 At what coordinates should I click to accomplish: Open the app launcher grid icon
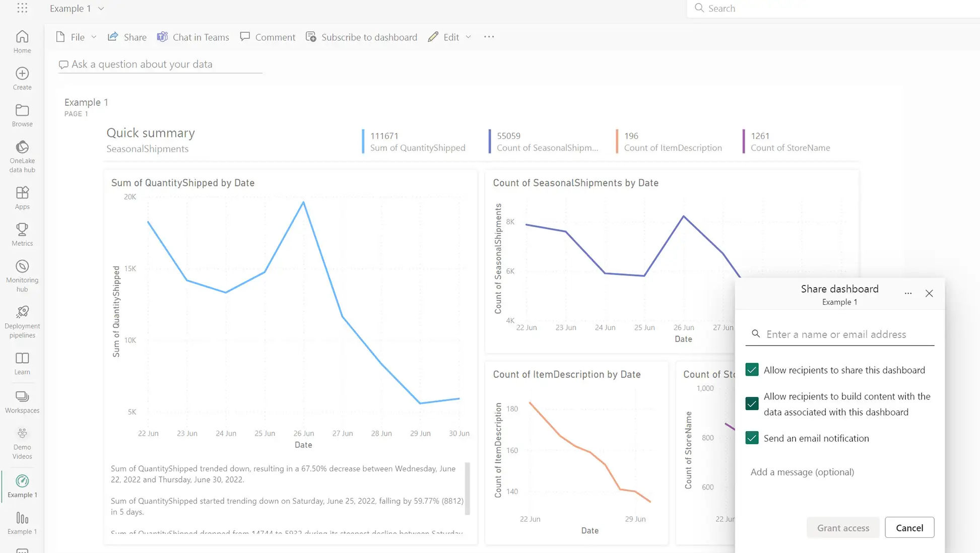22,8
